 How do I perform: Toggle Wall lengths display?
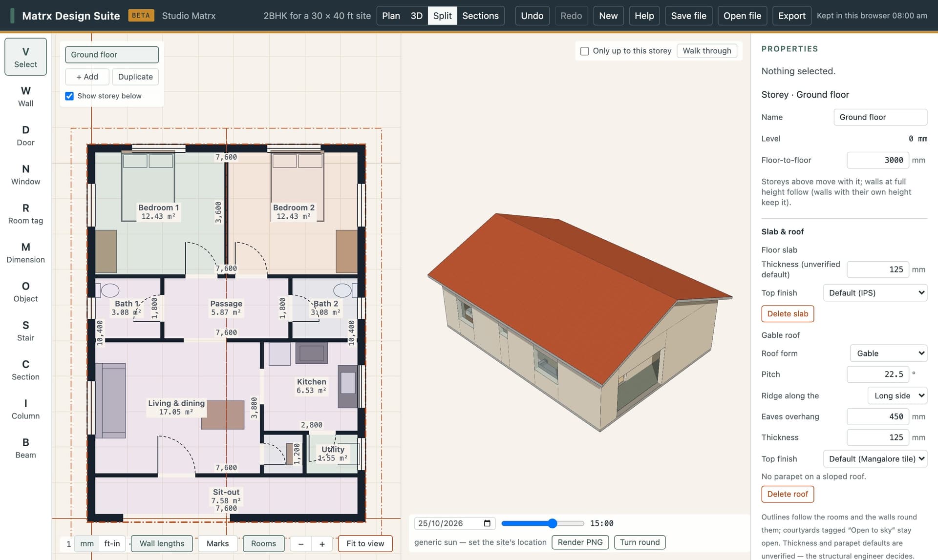(162, 543)
